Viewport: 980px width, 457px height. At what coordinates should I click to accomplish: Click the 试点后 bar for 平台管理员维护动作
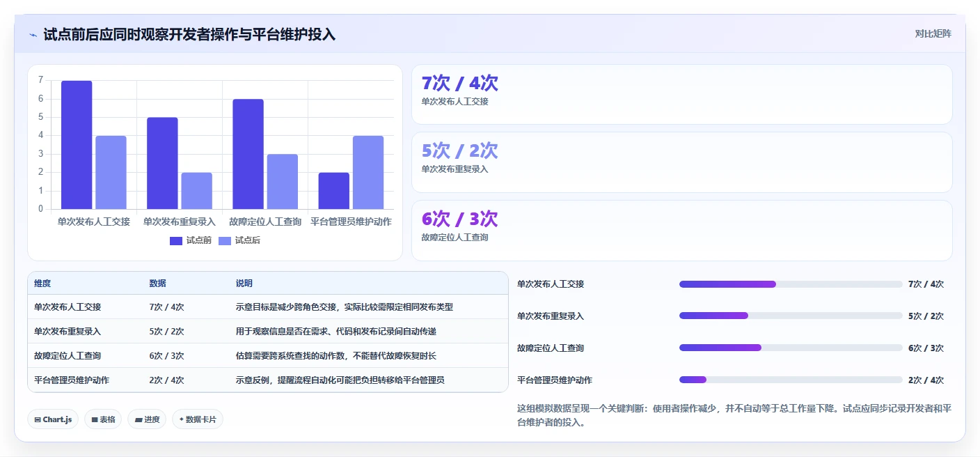tap(368, 172)
